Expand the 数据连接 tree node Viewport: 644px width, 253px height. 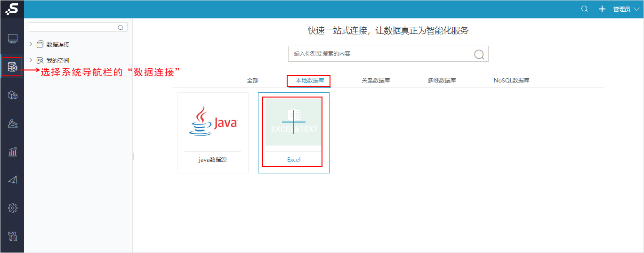(31, 44)
